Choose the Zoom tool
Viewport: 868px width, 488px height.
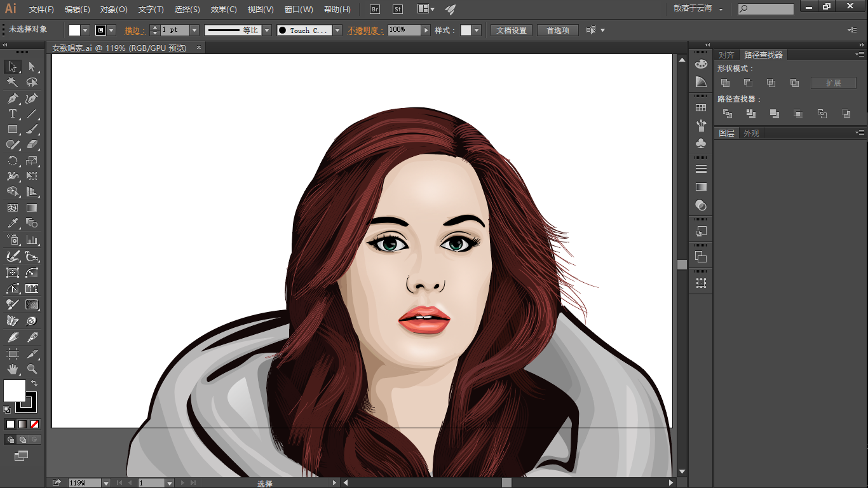click(32, 369)
